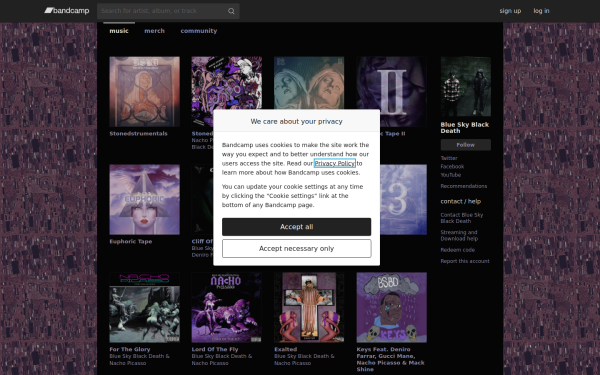Open the YouTube link
The width and height of the screenshot is (600, 375).
(x=451, y=175)
